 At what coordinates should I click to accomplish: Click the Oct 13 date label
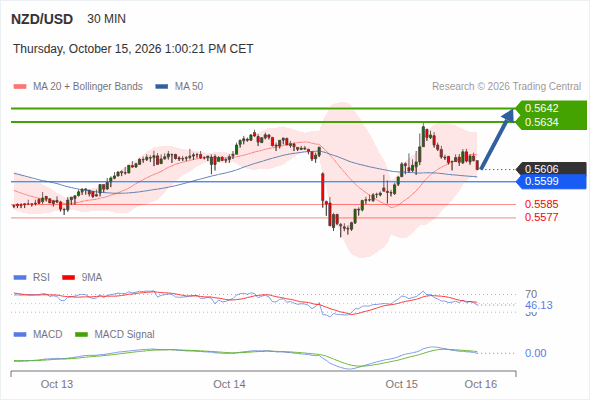click(x=57, y=384)
